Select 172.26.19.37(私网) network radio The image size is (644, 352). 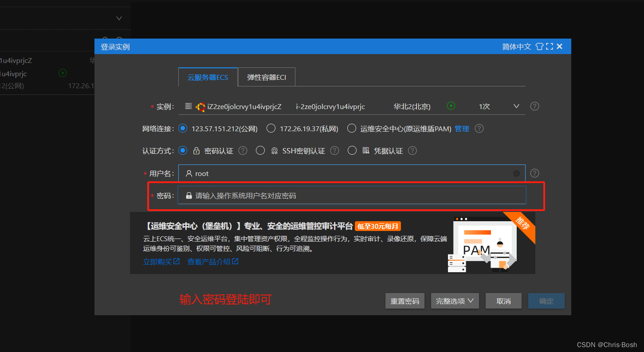tap(271, 129)
